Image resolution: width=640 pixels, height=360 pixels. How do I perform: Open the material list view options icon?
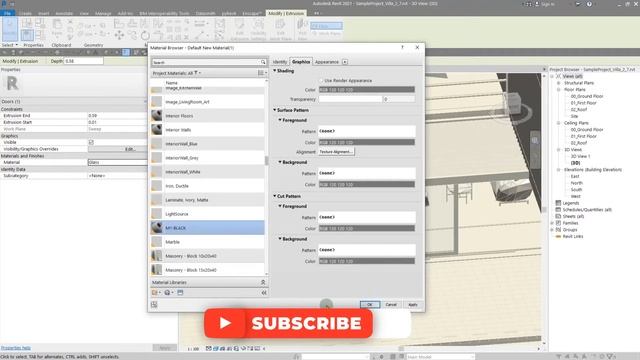coord(262,73)
